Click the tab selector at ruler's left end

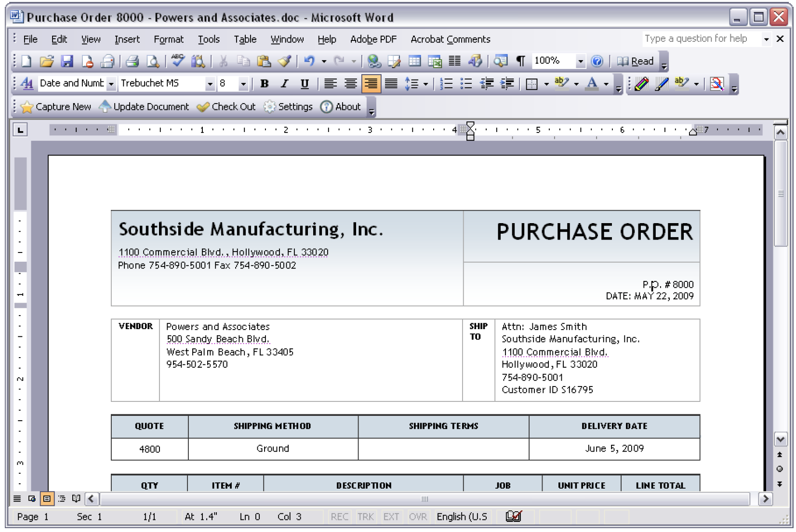(x=20, y=130)
